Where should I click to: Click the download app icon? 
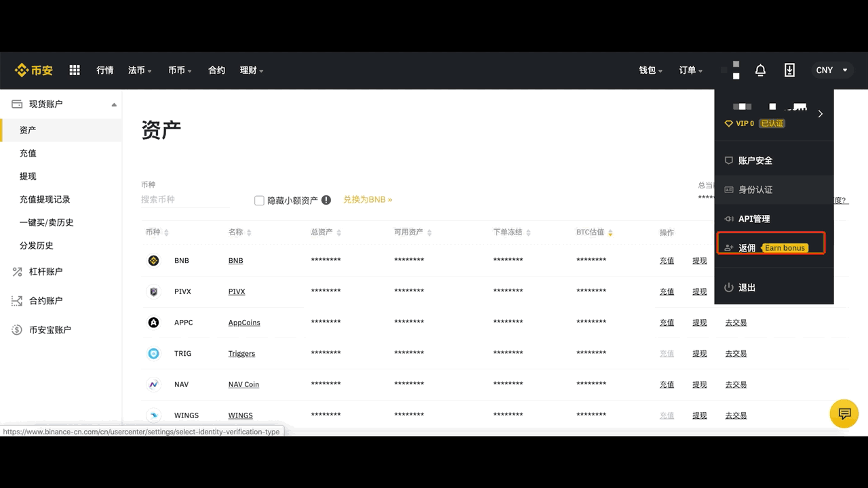click(789, 70)
